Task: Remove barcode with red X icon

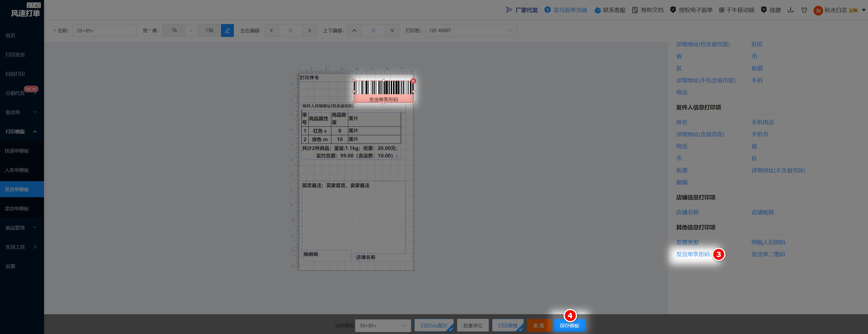Action: [x=413, y=81]
